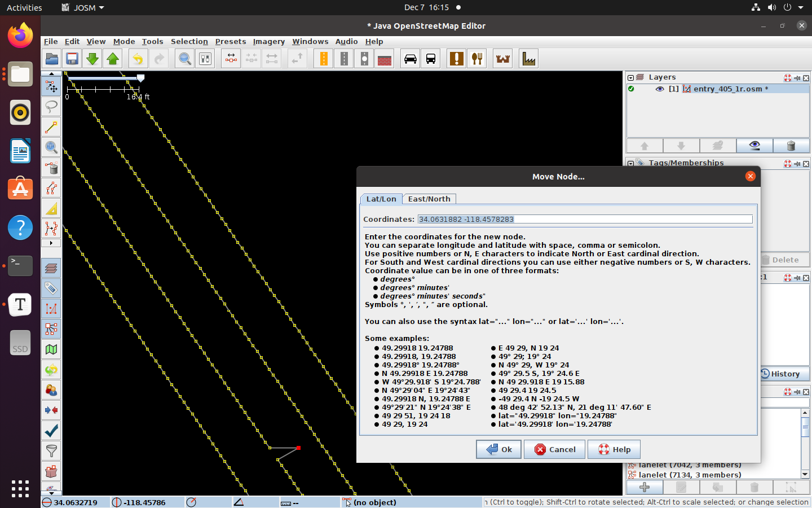Open Help from the Move Node dialog

[614, 449]
